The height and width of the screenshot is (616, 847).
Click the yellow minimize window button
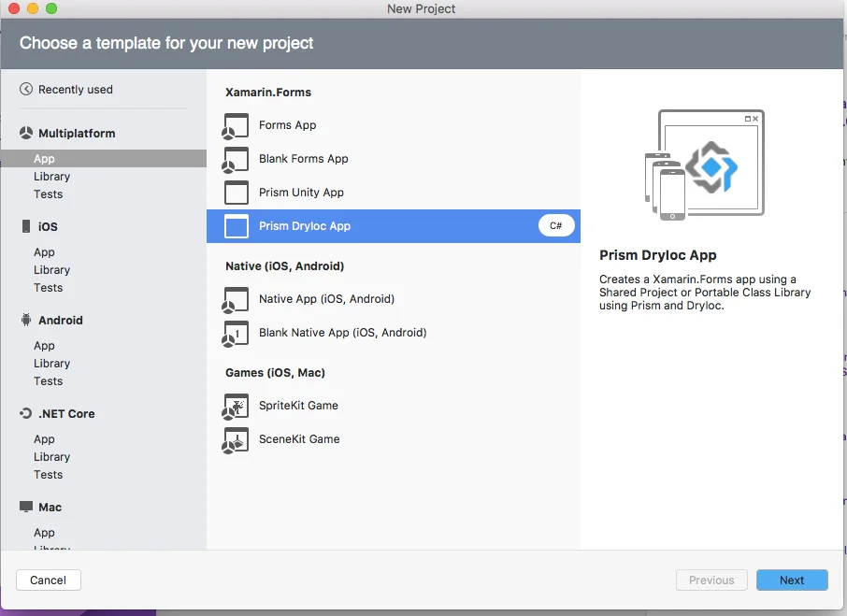33,8
